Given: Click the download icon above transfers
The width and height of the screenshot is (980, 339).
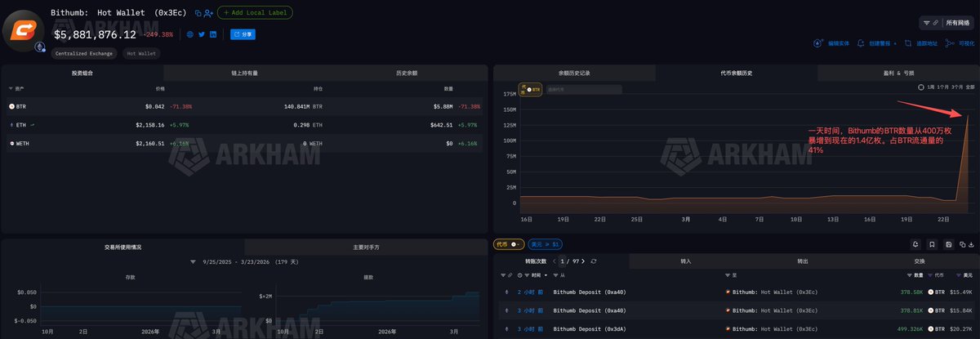Looking at the screenshot, I should [x=971, y=243].
